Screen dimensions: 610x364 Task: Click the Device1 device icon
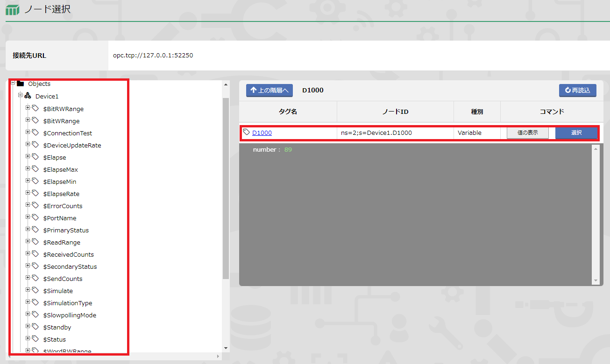tap(28, 96)
